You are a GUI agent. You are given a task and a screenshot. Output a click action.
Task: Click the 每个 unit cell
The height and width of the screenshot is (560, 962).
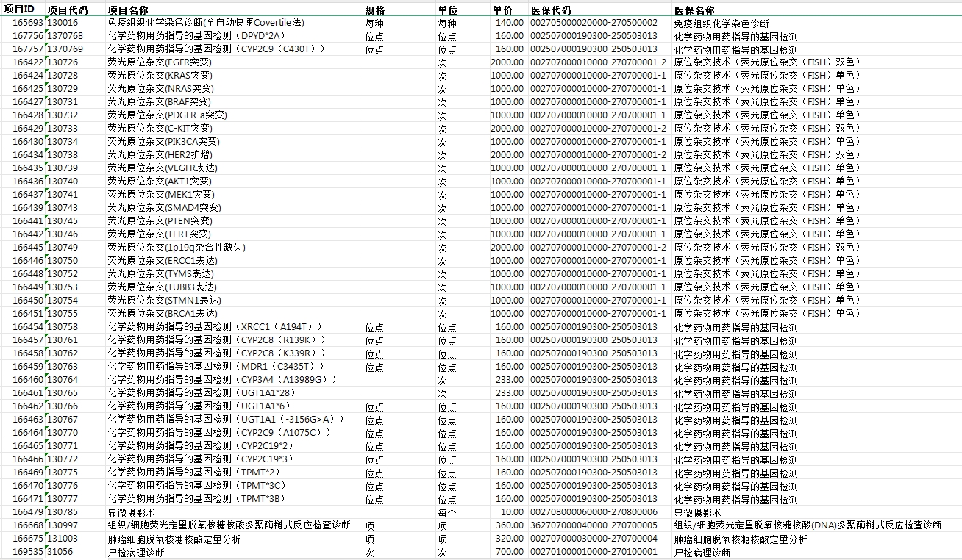tap(447, 512)
